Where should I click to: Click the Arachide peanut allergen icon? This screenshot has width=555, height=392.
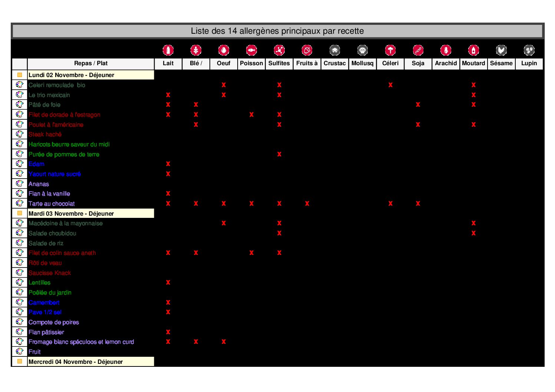[x=446, y=50]
